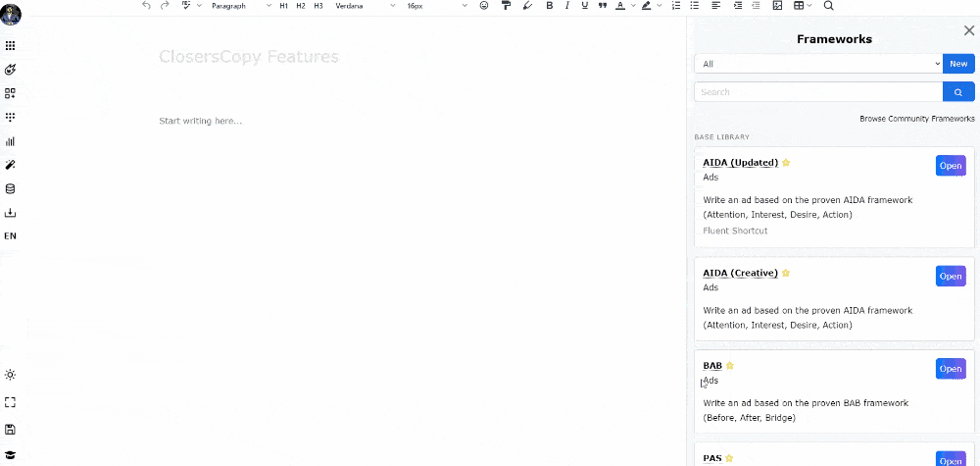Toggle the star next to AIDA (Creative)

(786, 274)
